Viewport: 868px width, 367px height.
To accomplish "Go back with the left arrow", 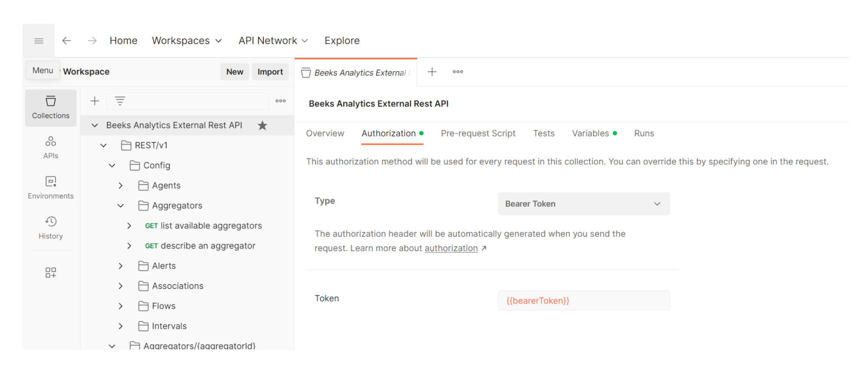I will click(66, 41).
